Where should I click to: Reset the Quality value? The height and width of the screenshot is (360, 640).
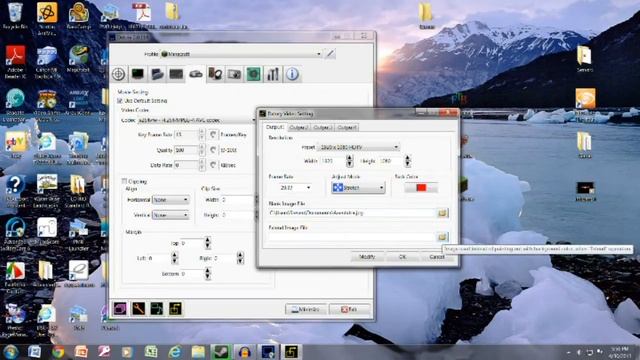[x=213, y=150]
